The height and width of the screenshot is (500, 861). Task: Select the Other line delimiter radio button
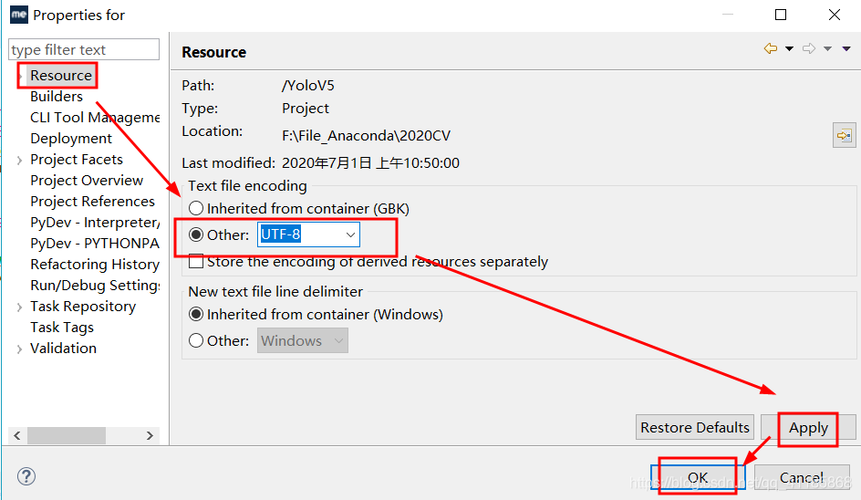coord(197,341)
